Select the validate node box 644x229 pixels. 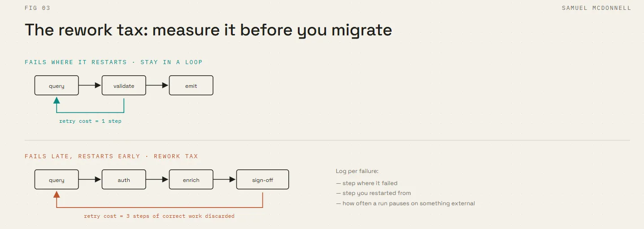124,86
